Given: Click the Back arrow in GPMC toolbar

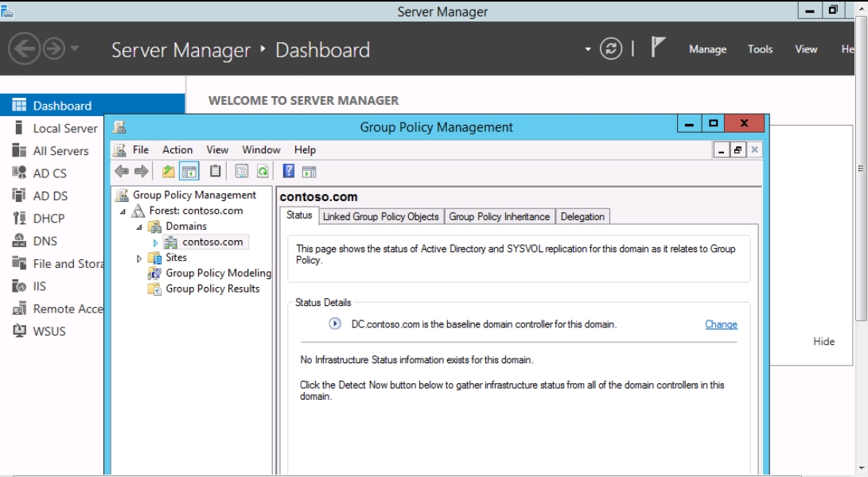Looking at the screenshot, I should tap(121, 171).
